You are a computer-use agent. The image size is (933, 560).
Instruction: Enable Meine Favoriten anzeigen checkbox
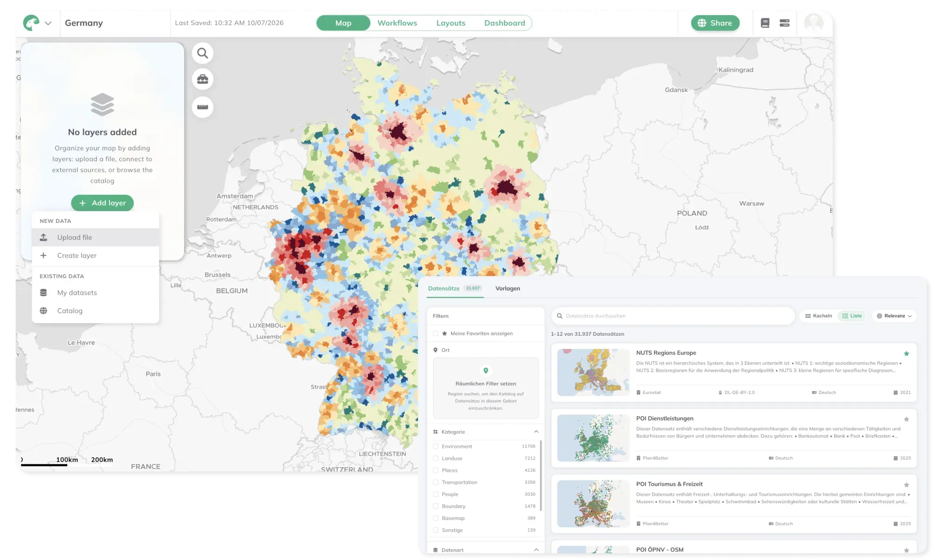coord(436,333)
